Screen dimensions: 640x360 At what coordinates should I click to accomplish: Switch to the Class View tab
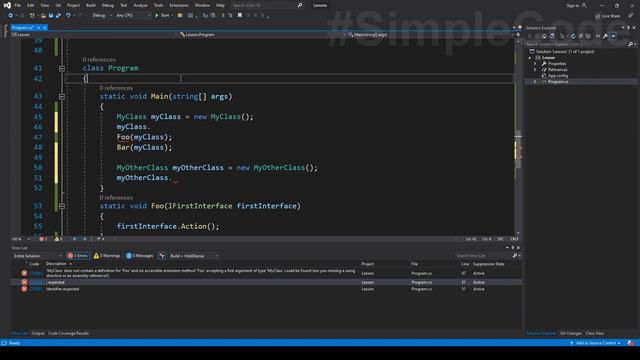tap(595, 333)
